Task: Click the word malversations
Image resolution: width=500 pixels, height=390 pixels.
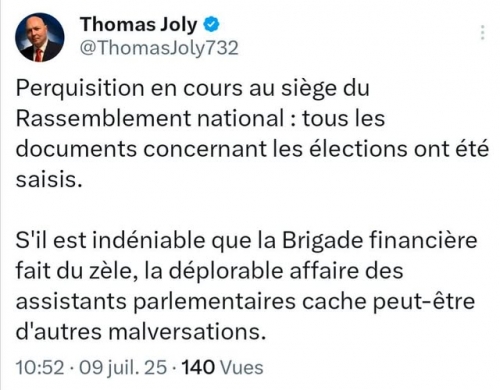Action: pyautogui.click(x=185, y=332)
